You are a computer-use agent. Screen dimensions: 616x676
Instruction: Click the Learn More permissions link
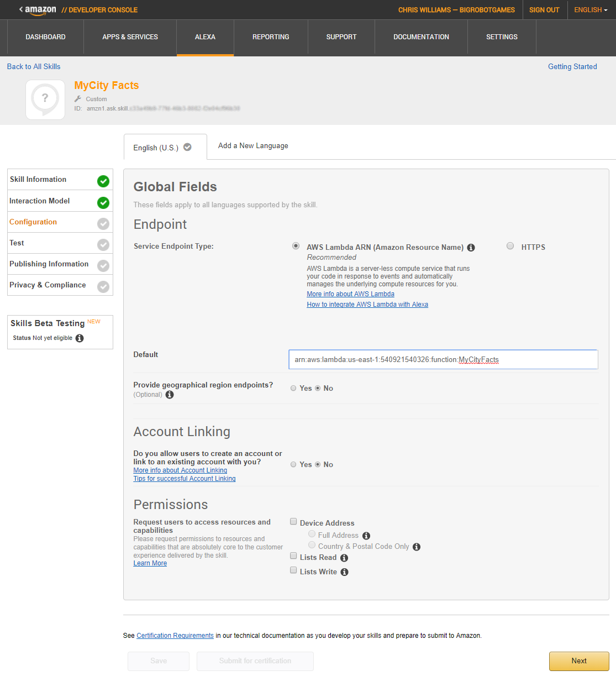click(150, 563)
